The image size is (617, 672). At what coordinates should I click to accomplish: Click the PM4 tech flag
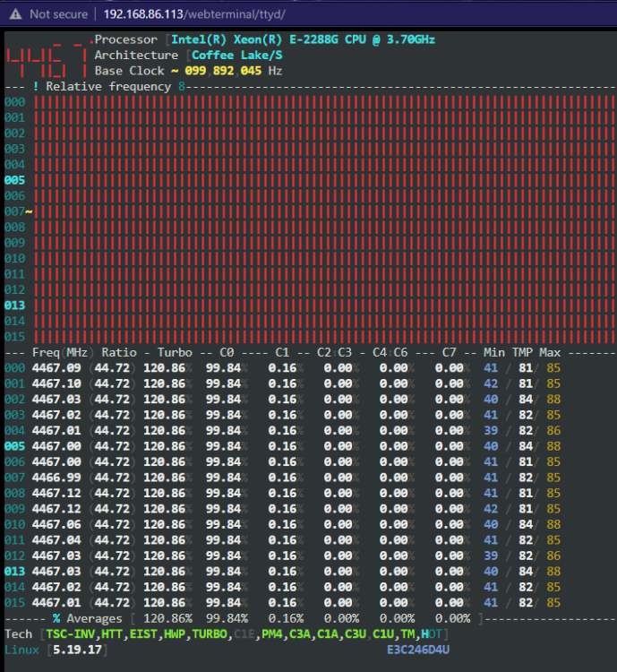(272, 634)
